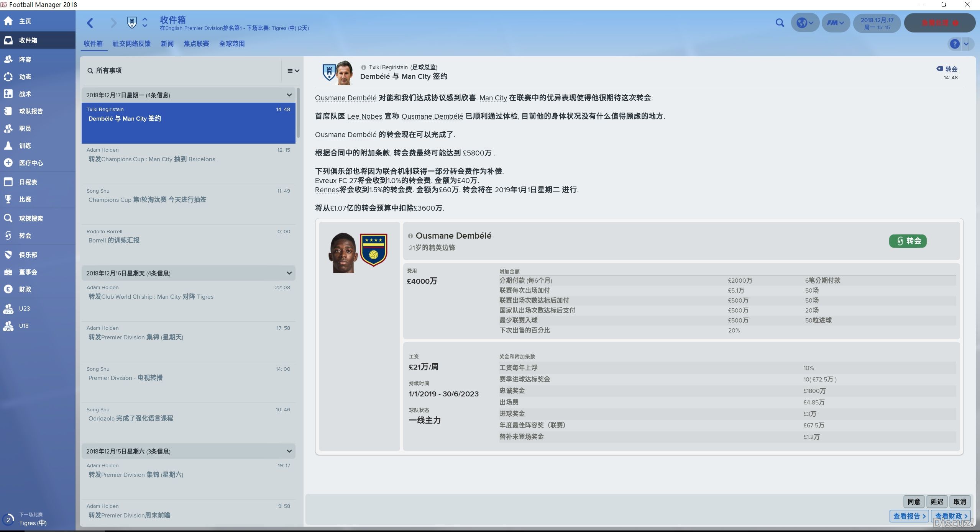980x532 pixels.
Task: Click the info icon beside Ousmane Dembélé
Action: (x=410, y=236)
